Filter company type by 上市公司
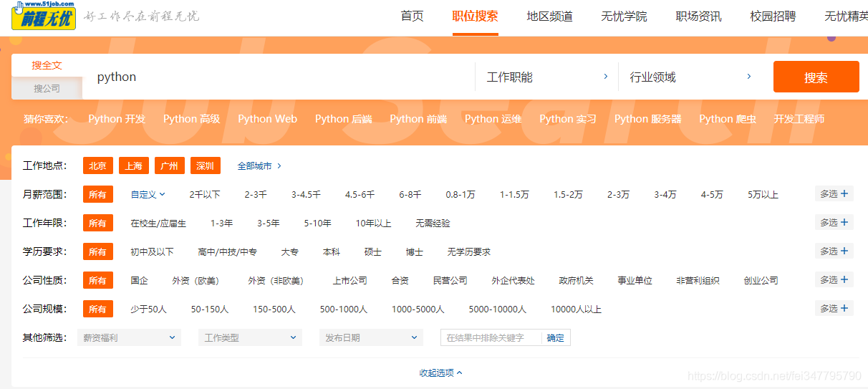Viewport: 868px width, 389px height. point(349,280)
